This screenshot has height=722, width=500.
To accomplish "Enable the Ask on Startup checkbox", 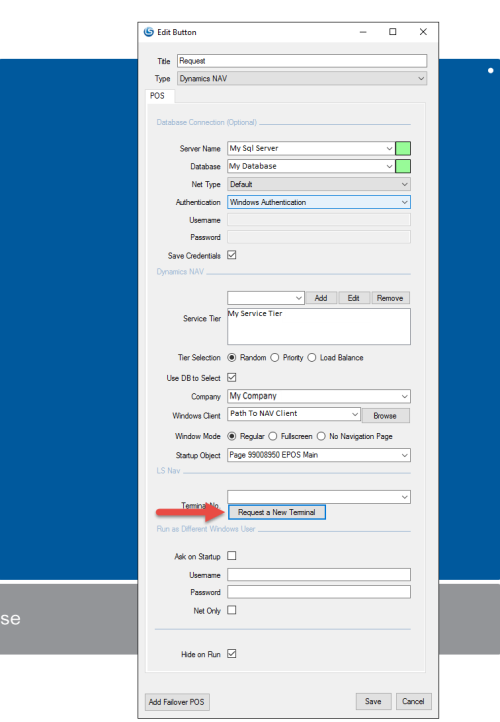I will (x=232, y=556).
